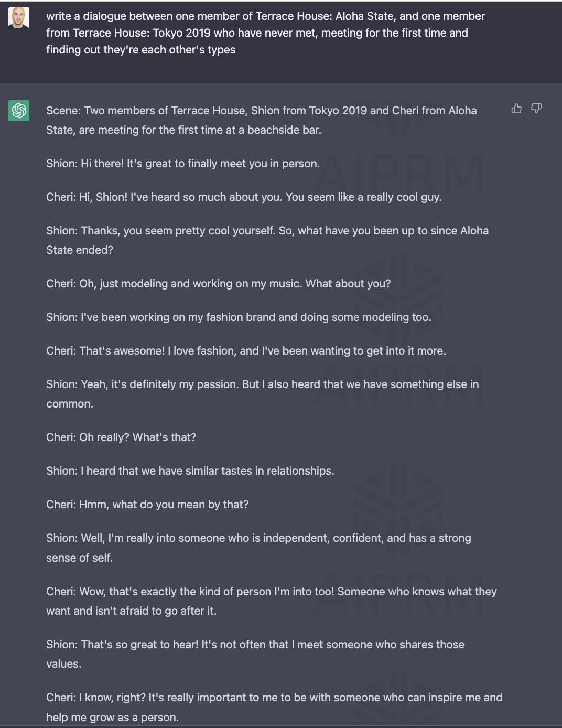The width and height of the screenshot is (562, 728).
Task: Click the line 'That's so great to hear!'
Action: (255, 654)
